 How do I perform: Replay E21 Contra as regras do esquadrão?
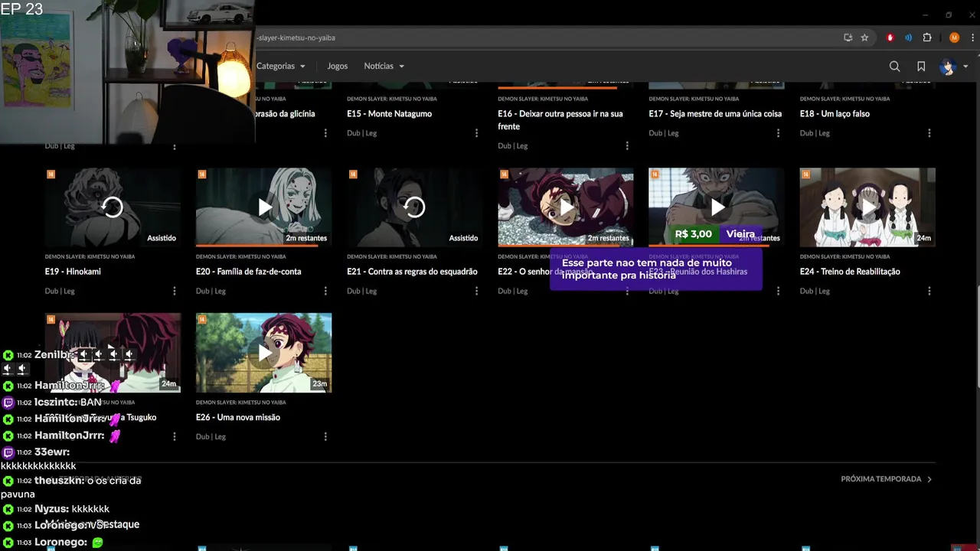point(414,207)
